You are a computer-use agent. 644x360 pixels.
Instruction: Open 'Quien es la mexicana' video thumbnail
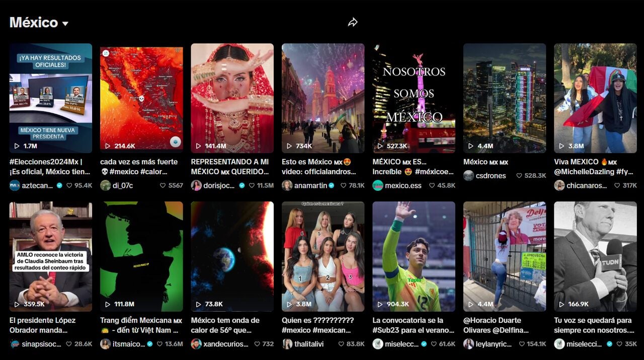[x=323, y=256]
